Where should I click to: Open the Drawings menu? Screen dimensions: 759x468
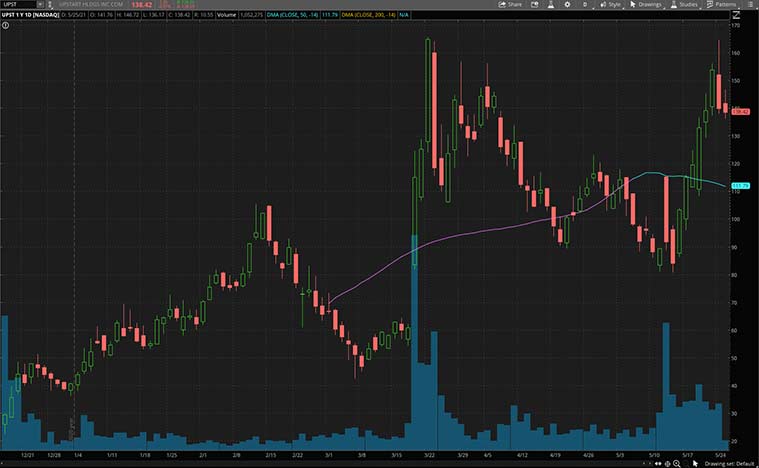pyautogui.click(x=647, y=5)
